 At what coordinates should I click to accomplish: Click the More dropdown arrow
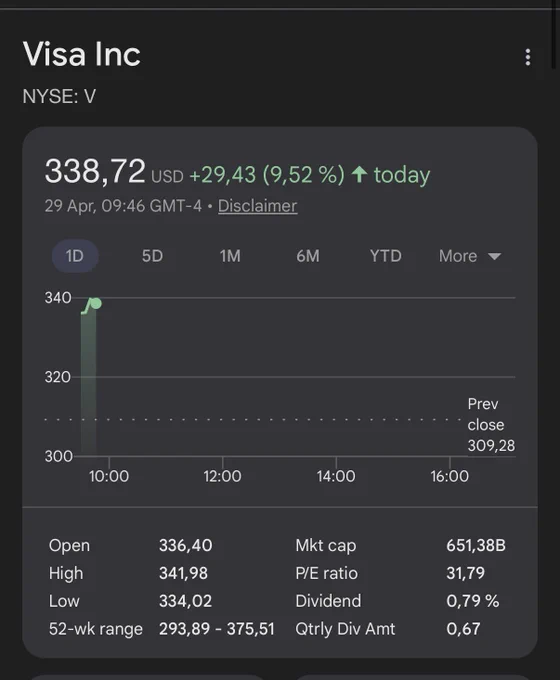coord(495,256)
